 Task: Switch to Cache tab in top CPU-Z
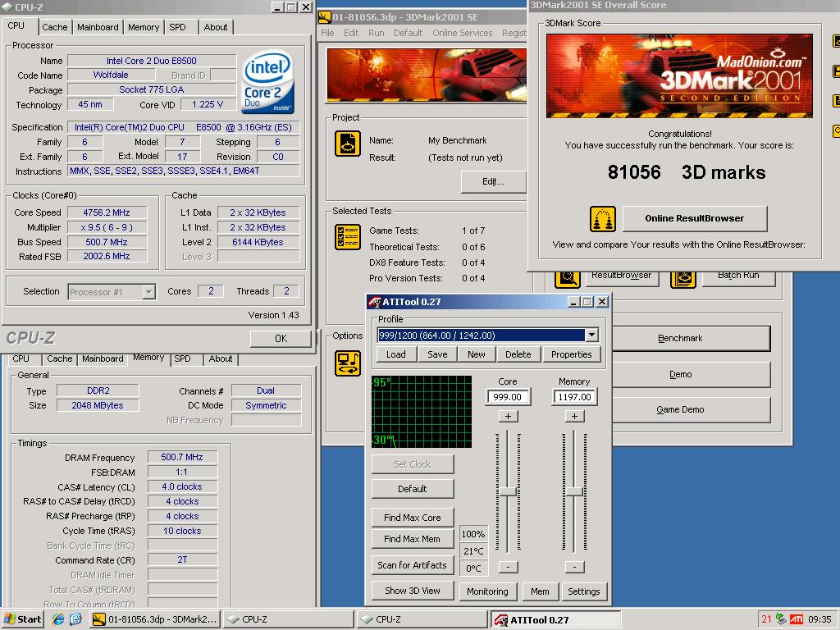point(55,27)
